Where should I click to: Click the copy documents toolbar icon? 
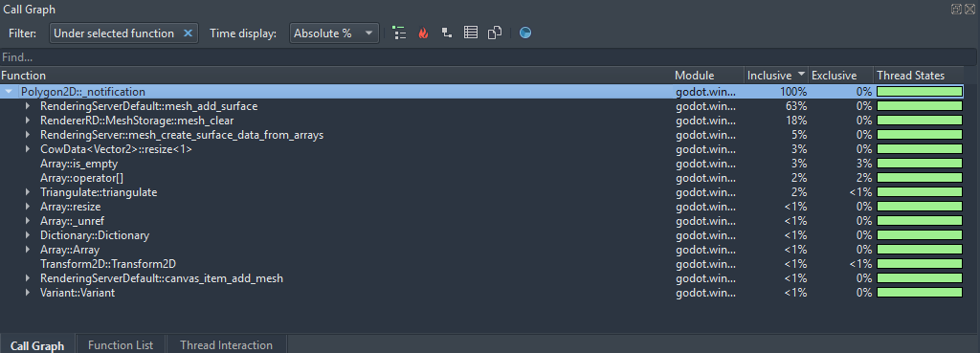(495, 33)
